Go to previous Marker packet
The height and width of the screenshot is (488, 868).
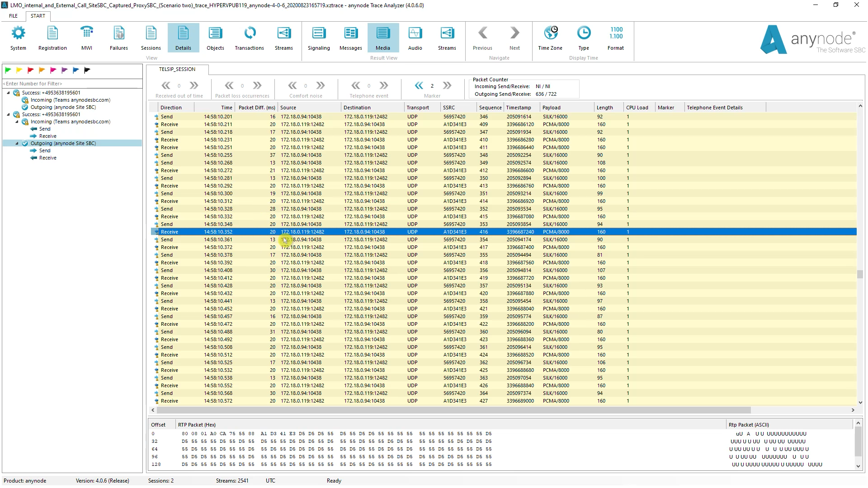(419, 85)
